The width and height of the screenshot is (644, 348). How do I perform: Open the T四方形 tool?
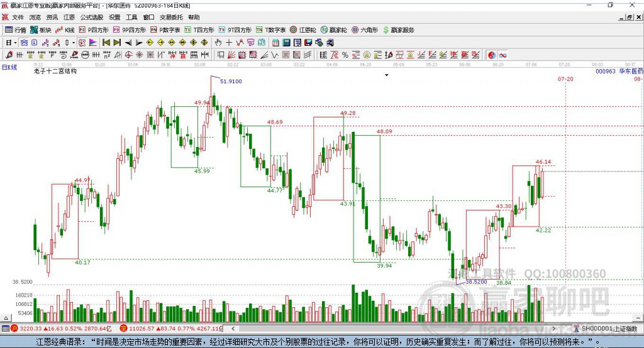click(x=199, y=30)
